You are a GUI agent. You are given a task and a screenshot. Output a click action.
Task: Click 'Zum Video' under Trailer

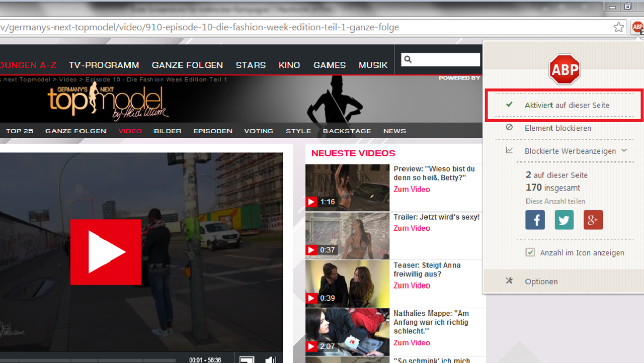[x=412, y=228]
